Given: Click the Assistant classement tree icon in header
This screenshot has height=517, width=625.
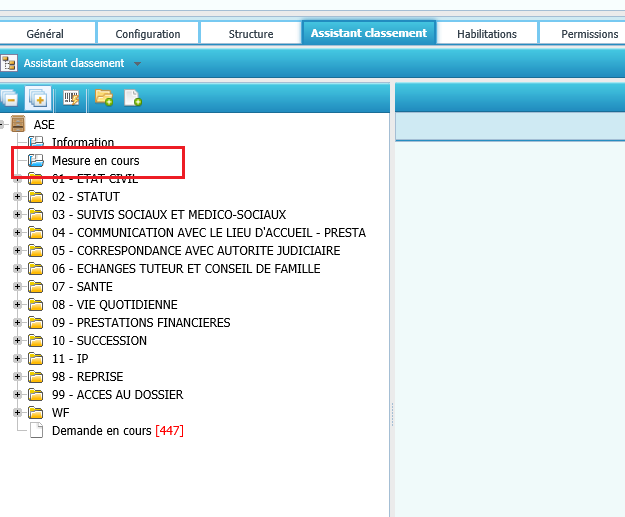Looking at the screenshot, I should coord(9,63).
